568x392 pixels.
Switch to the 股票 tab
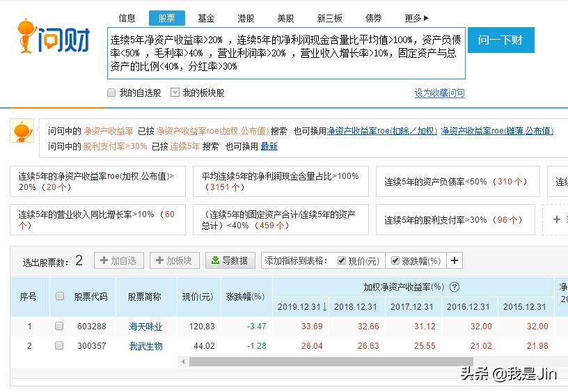point(167,17)
